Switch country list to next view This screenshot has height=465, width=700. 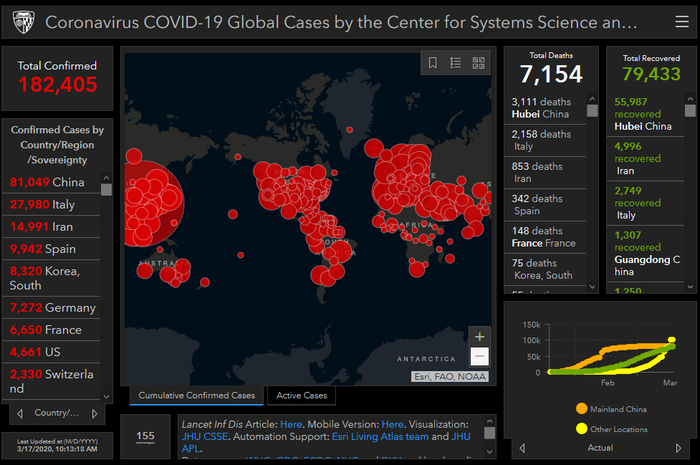(x=95, y=413)
